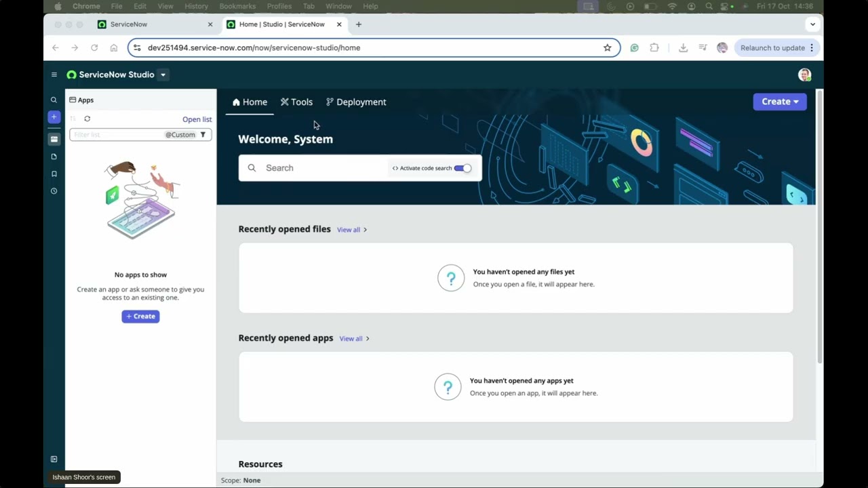Open Spotlight search in the macOS menu bar
The width and height of the screenshot is (868, 488).
709,6
